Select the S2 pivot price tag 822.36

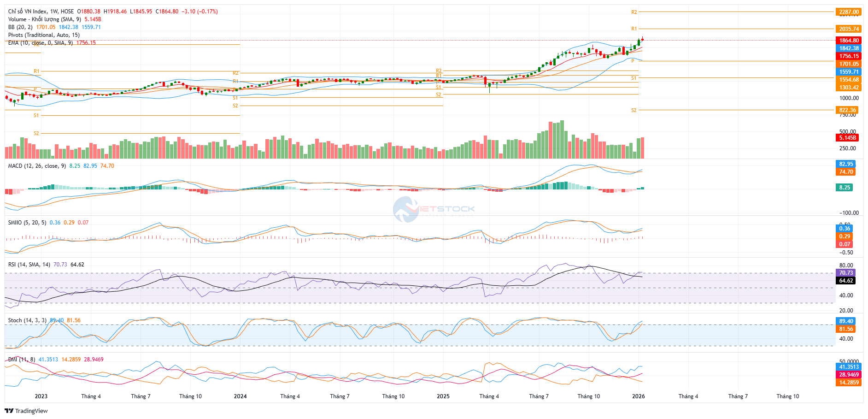847,110
